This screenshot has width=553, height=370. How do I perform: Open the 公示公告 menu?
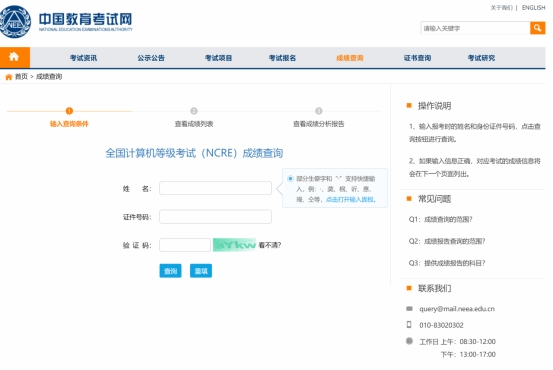[x=151, y=58]
